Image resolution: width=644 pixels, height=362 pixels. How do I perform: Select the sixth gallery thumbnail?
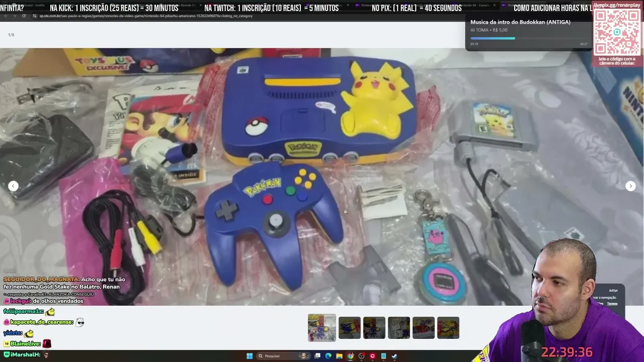[x=448, y=328]
